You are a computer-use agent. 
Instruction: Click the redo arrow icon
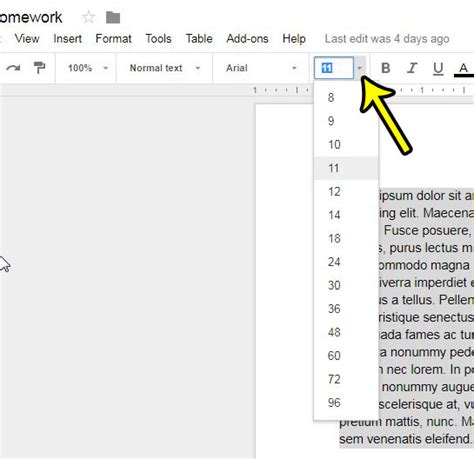[x=13, y=68]
